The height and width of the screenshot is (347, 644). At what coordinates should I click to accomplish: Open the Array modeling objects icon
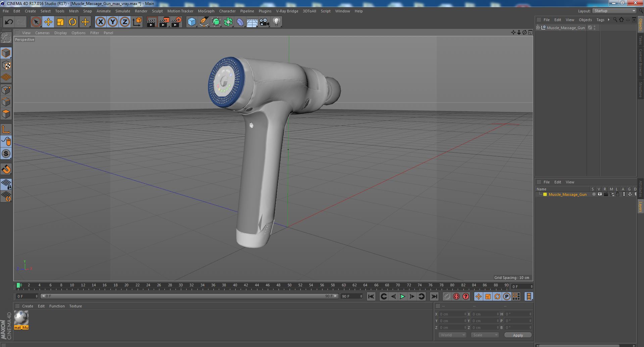point(228,22)
